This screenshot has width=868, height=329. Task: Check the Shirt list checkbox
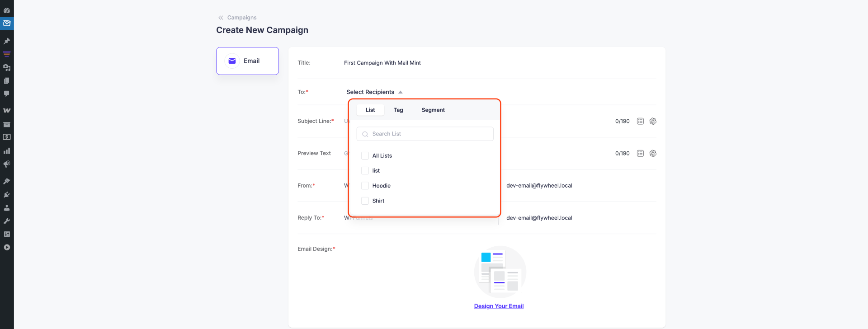click(x=365, y=201)
